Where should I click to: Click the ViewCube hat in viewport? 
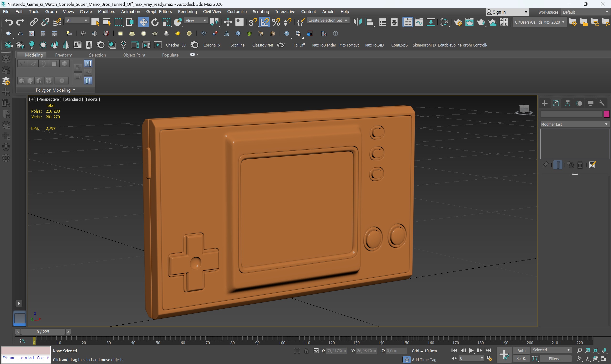pyautogui.click(x=524, y=109)
